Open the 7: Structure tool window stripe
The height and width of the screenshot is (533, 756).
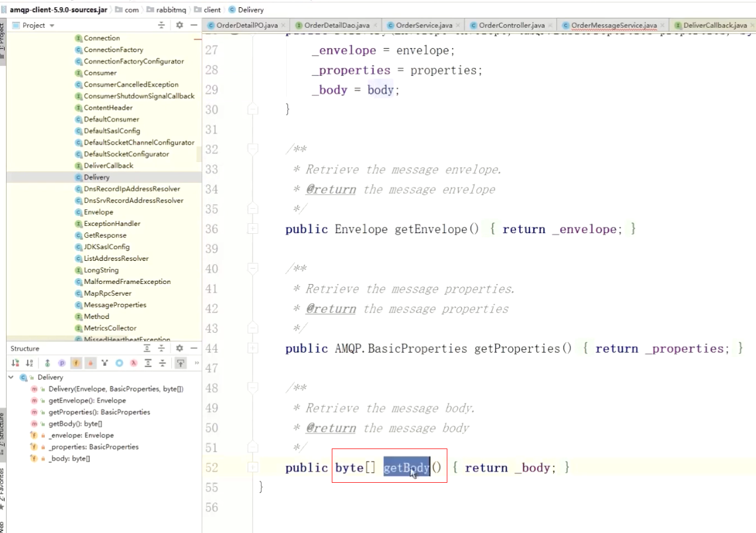point(3,434)
